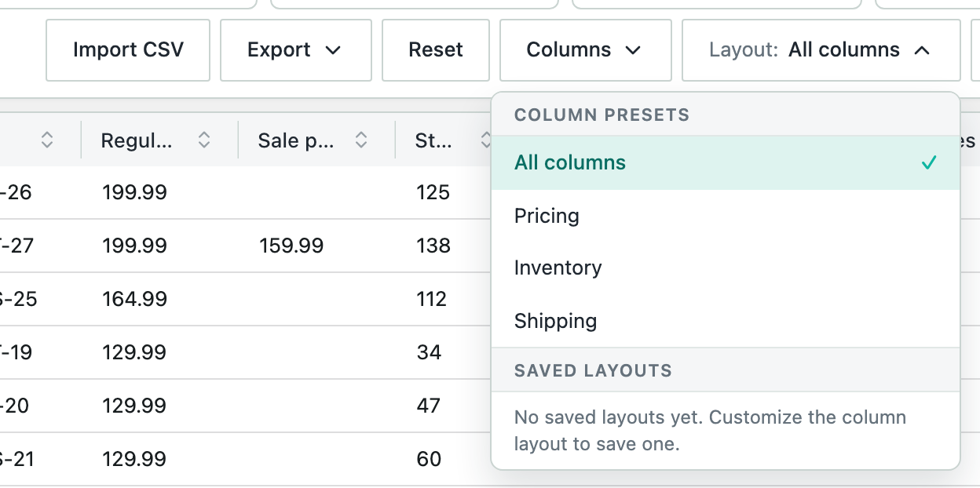Image resolution: width=980 pixels, height=488 pixels.
Task: Click the regular price cell 164.99
Action: tap(134, 299)
